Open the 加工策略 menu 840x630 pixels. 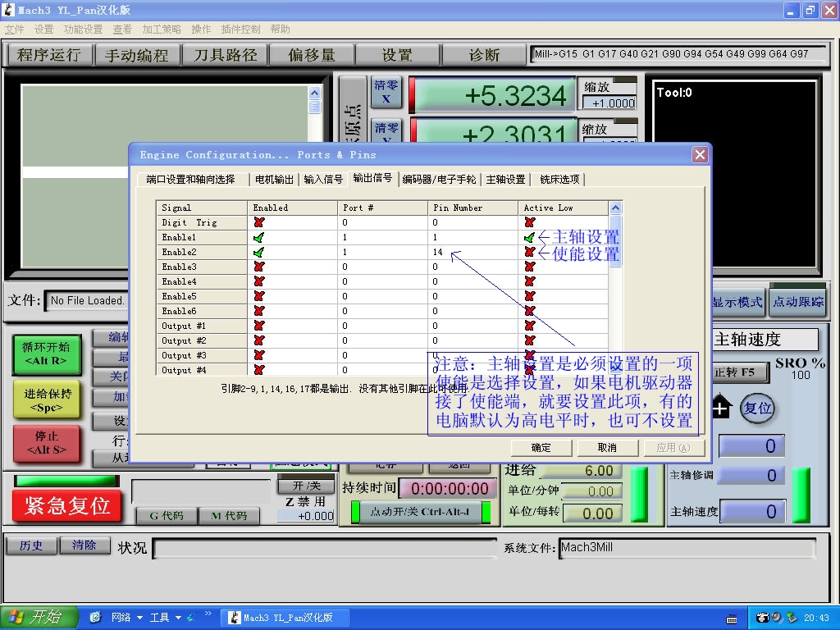(162, 30)
